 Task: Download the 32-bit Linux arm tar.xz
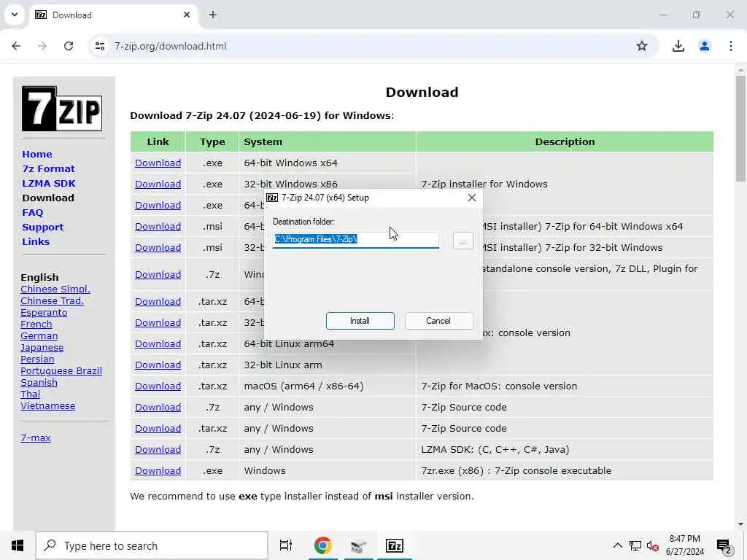click(x=158, y=365)
